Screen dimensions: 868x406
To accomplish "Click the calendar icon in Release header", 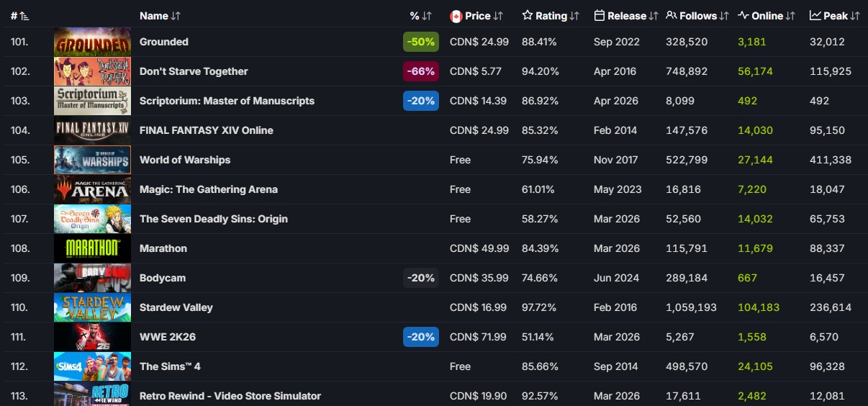I will 600,15.
